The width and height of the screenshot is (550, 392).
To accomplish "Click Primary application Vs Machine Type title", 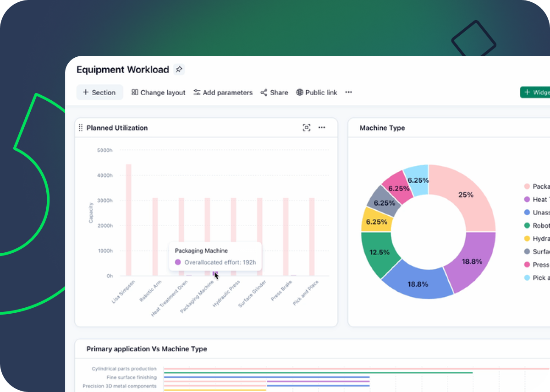I will pos(147,349).
